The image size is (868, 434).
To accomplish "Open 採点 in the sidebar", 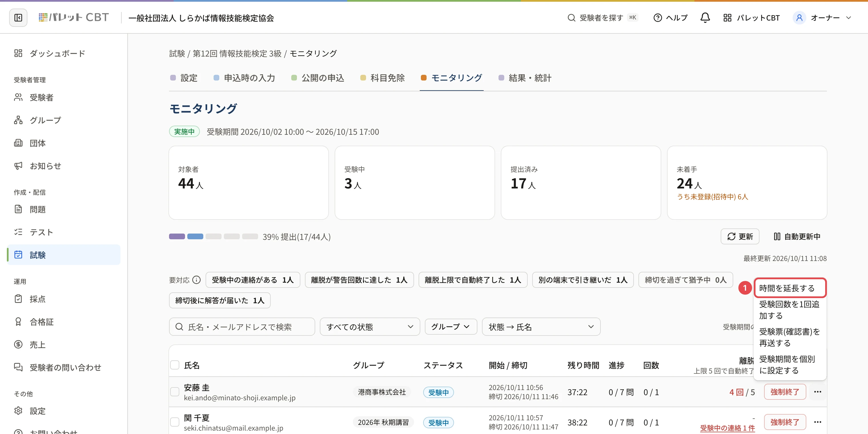I will tap(64, 299).
